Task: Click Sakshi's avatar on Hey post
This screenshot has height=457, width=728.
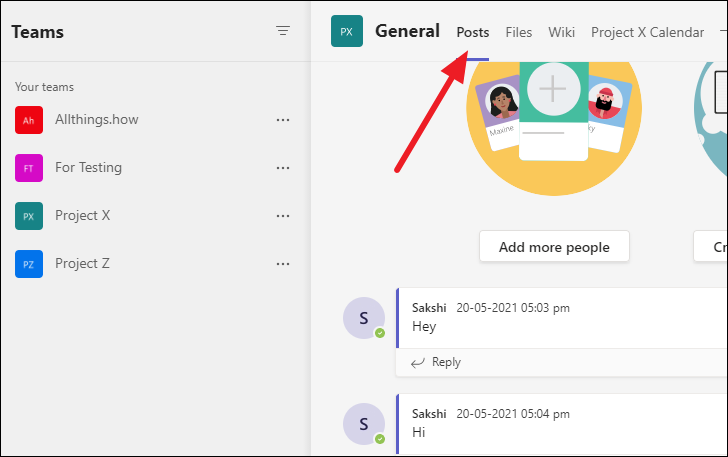Action: pyautogui.click(x=364, y=318)
